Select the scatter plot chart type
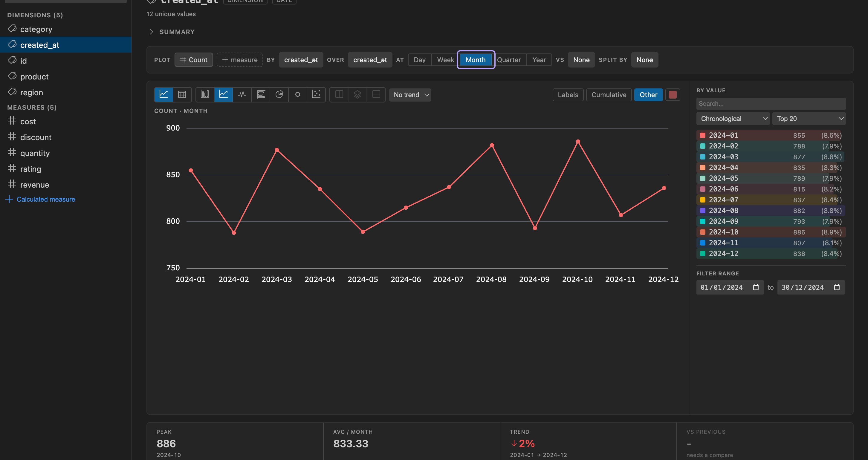 tap(316, 95)
